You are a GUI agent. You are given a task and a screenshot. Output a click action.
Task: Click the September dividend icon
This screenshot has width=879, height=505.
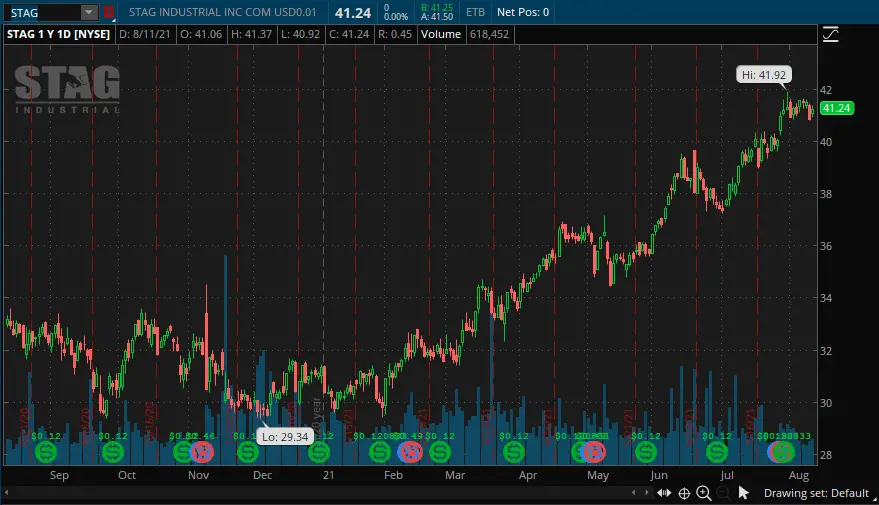point(46,452)
